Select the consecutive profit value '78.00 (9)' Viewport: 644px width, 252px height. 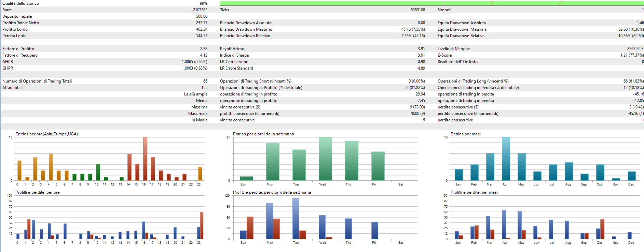pyautogui.click(x=417, y=114)
